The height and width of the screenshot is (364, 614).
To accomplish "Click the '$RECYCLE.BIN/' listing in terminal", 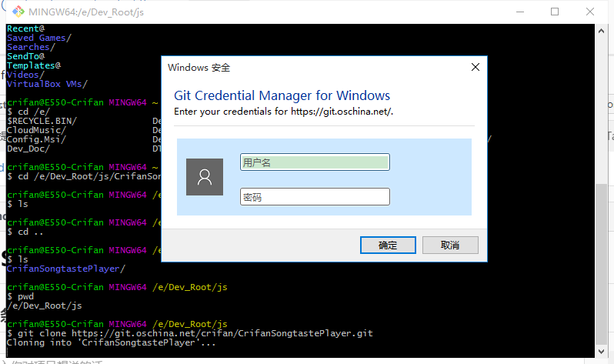I will tap(42, 121).
